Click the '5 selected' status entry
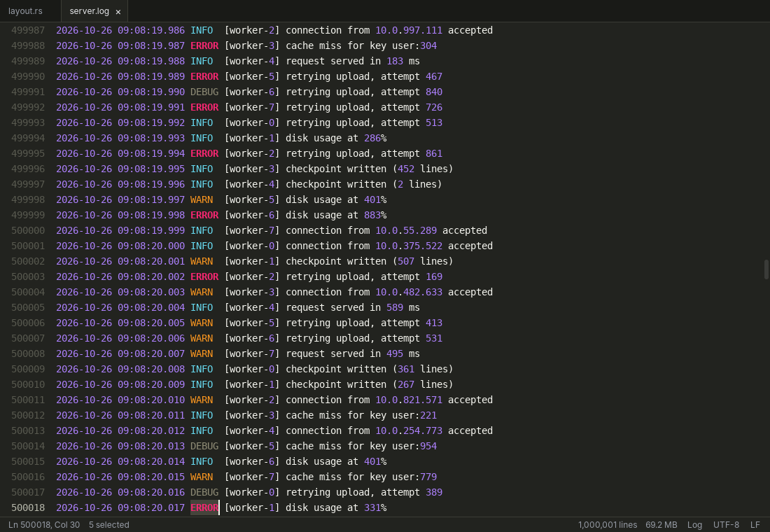770x532 pixels. click(109, 524)
